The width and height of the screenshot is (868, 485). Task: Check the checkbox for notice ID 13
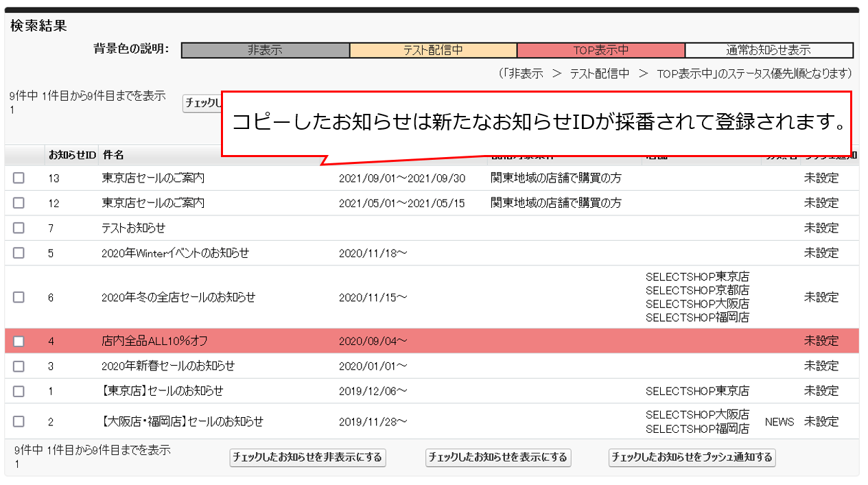click(x=19, y=178)
